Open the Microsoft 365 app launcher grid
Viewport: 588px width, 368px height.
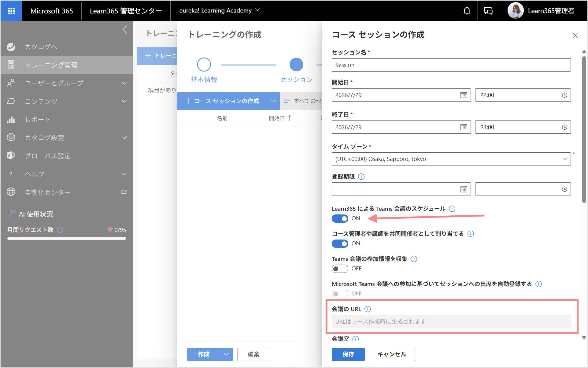coord(11,11)
